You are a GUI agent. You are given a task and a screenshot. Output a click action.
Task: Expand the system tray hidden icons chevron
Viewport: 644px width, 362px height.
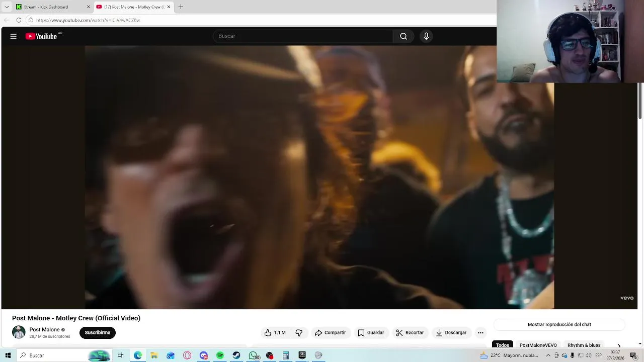pos(548,355)
